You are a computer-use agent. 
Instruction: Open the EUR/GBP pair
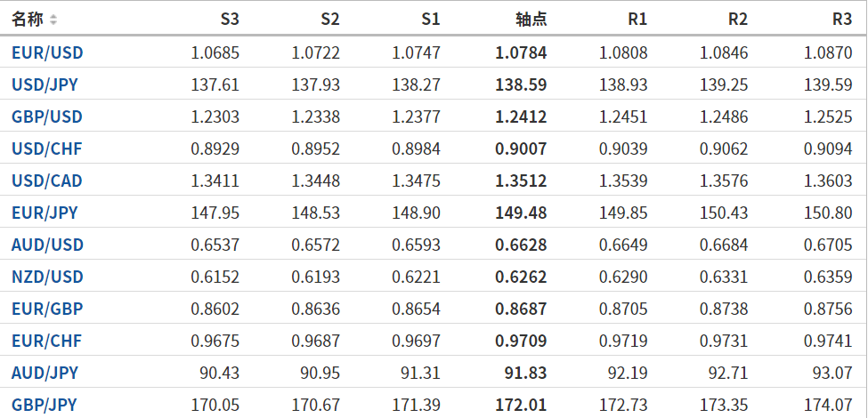47,309
